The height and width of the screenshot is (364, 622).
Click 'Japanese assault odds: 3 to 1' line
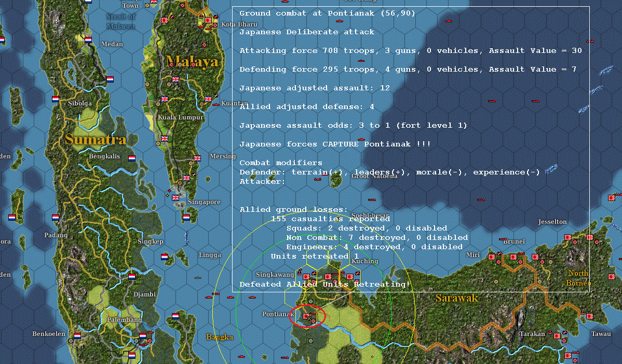click(353, 125)
